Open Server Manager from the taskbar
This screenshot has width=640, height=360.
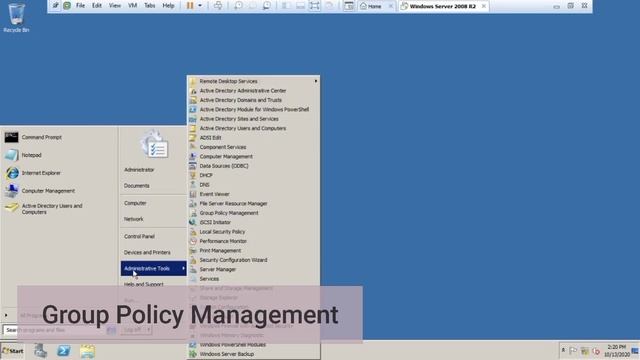coord(40,351)
